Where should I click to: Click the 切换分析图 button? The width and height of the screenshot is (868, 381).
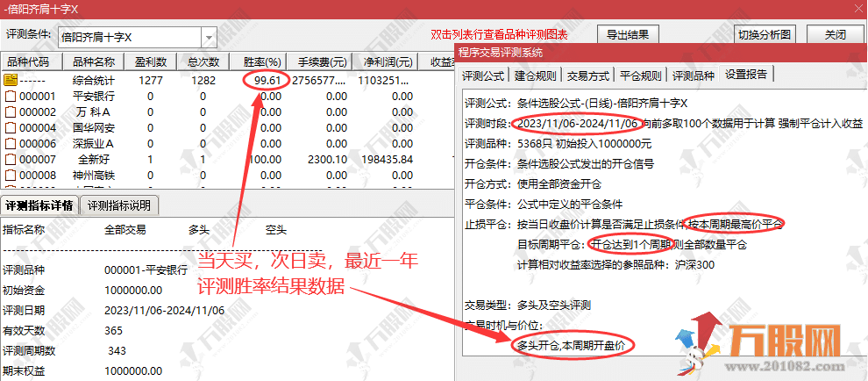765,34
